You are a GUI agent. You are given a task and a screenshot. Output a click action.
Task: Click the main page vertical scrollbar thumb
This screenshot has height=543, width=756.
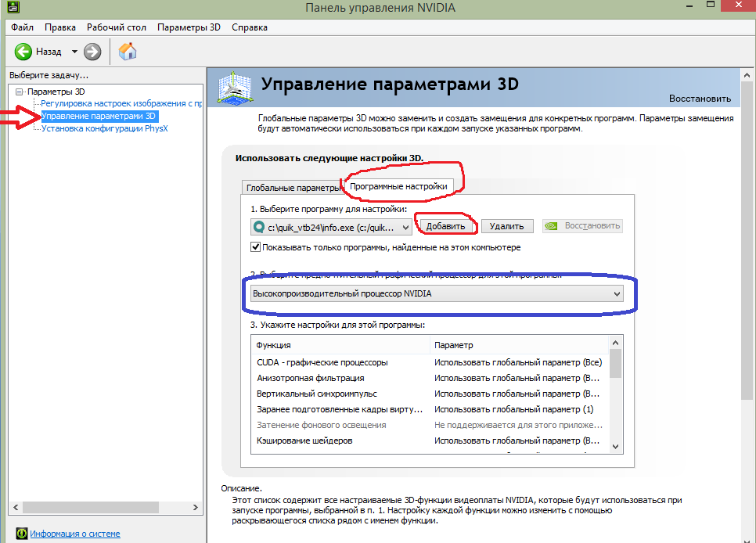tap(747, 241)
